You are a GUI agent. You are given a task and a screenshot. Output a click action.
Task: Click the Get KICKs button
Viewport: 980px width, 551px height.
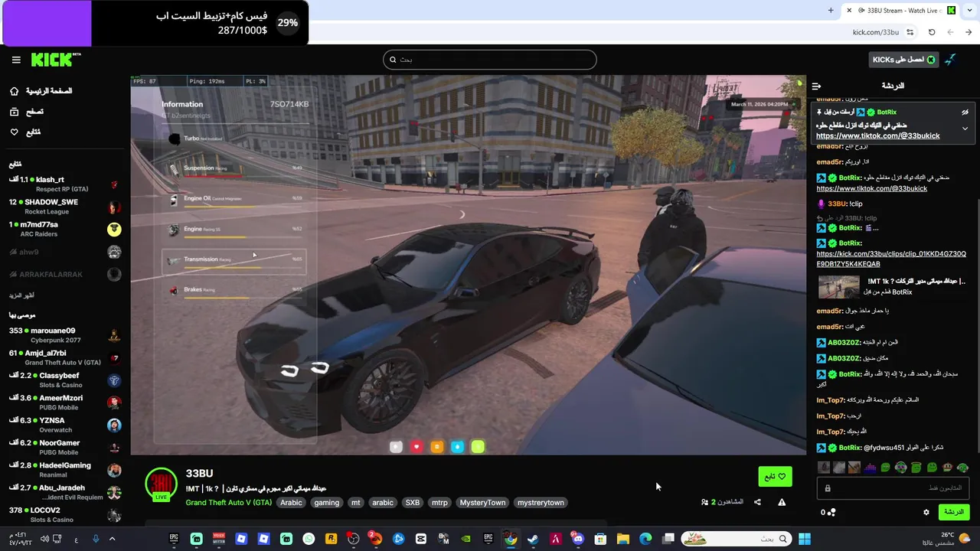(904, 60)
